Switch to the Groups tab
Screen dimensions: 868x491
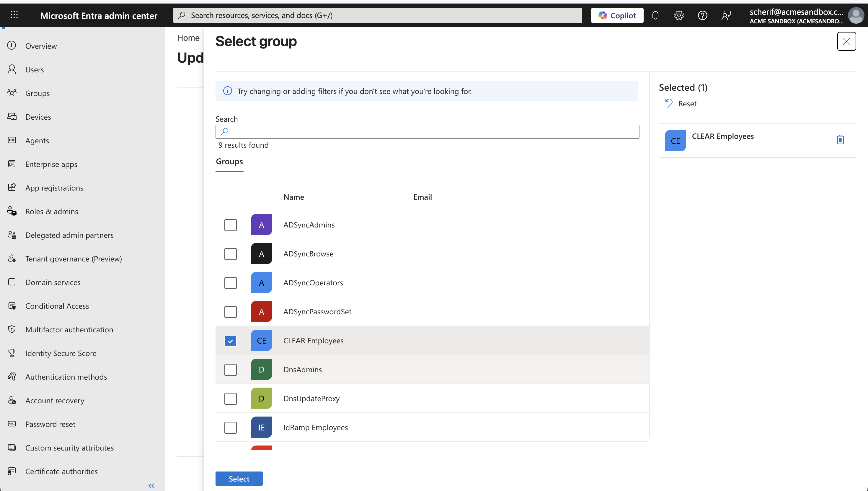point(229,162)
